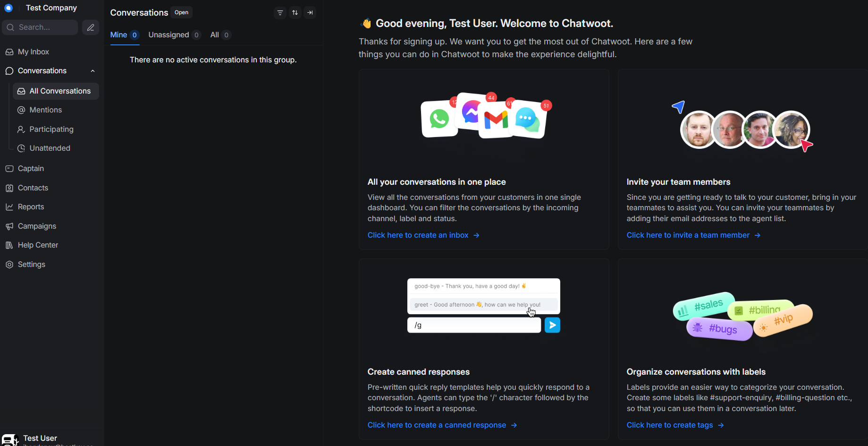Click the Open status badge
Viewport: 868px width, 446px height.
pyautogui.click(x=181, y=13)
